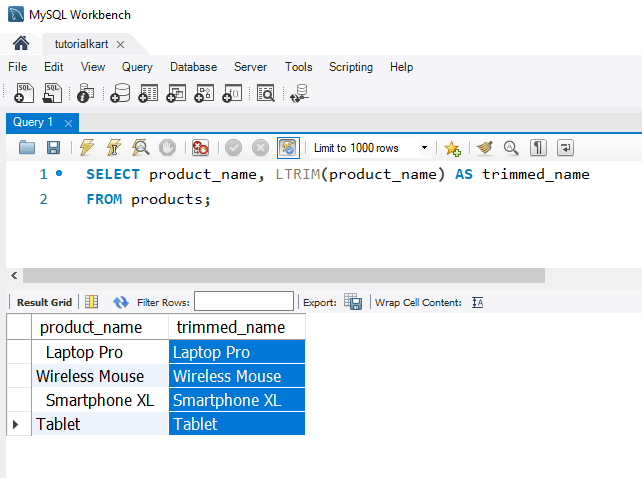Click the horizontal editor scrollbar
This screenshot has height=478, width=642.
coord(284,275)
